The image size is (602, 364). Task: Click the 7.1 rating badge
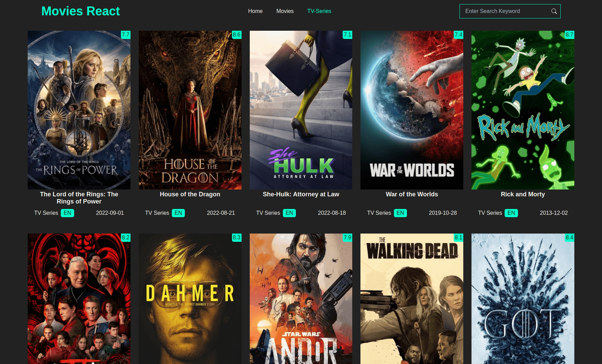point(347,34)
